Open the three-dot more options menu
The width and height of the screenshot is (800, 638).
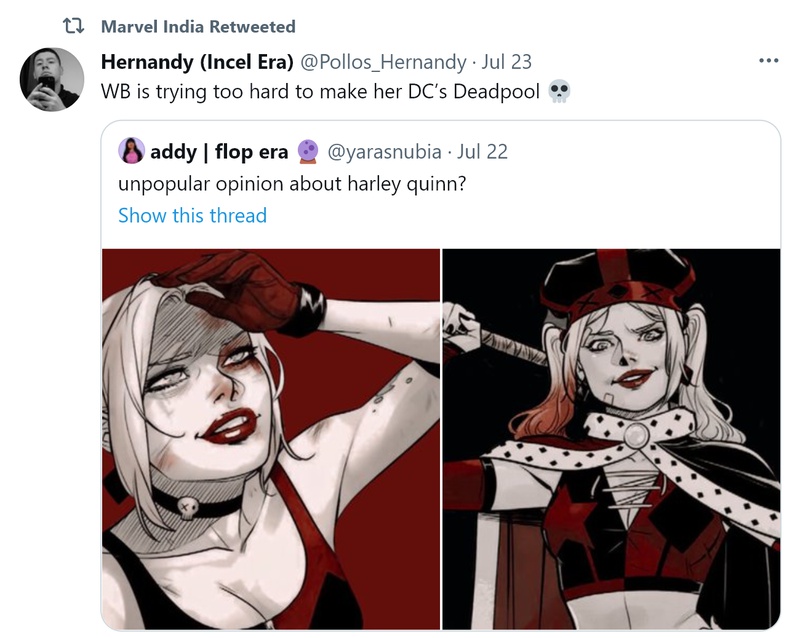click(x=768, y=61)
